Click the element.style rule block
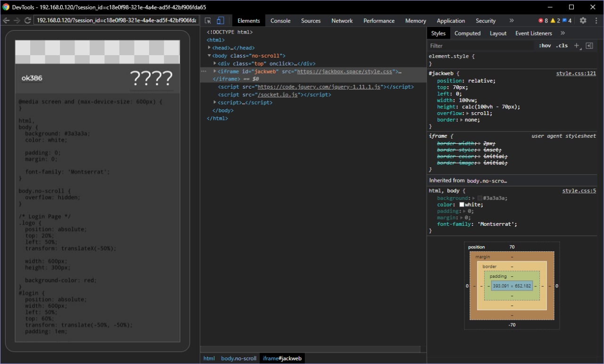The width and height of the screenshot is (604, 364). (512, 59)
